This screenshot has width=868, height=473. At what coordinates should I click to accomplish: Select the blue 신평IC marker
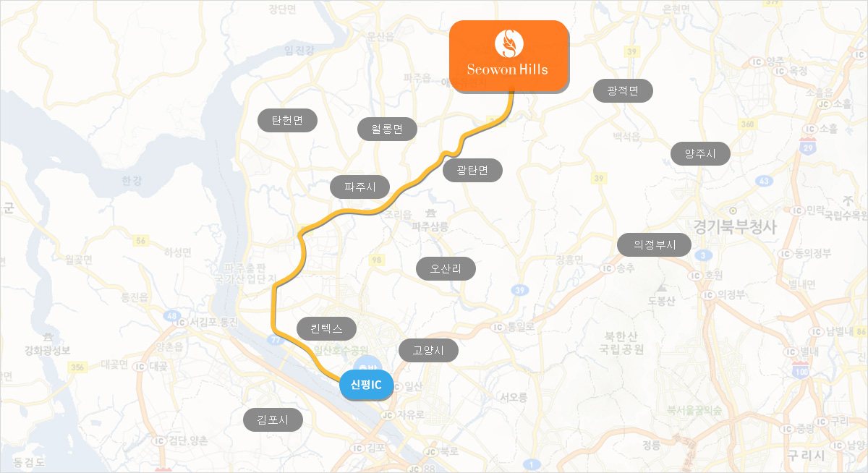[x=366, y=385]
